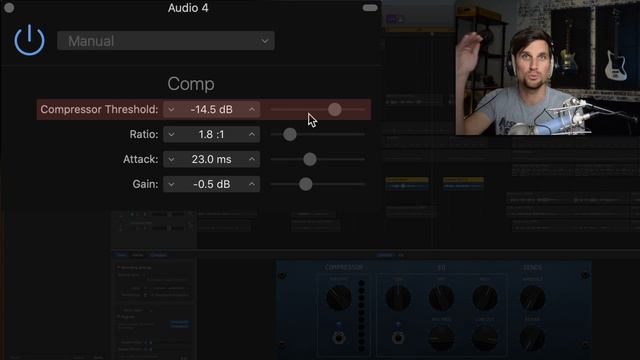The image size is (640, 360).
Task: Raise the Ratio using its up chevron
Action: click(252, 134)
